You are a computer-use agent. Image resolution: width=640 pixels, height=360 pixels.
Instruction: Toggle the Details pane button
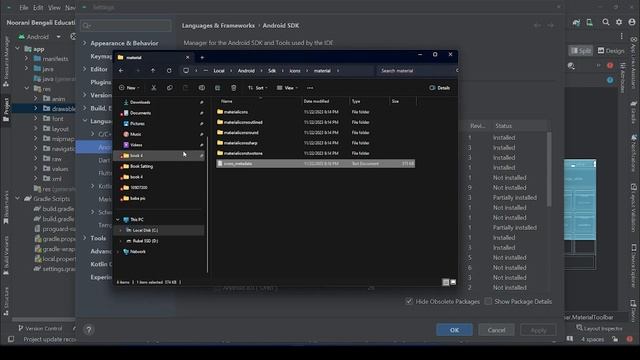tap(440, 88)
